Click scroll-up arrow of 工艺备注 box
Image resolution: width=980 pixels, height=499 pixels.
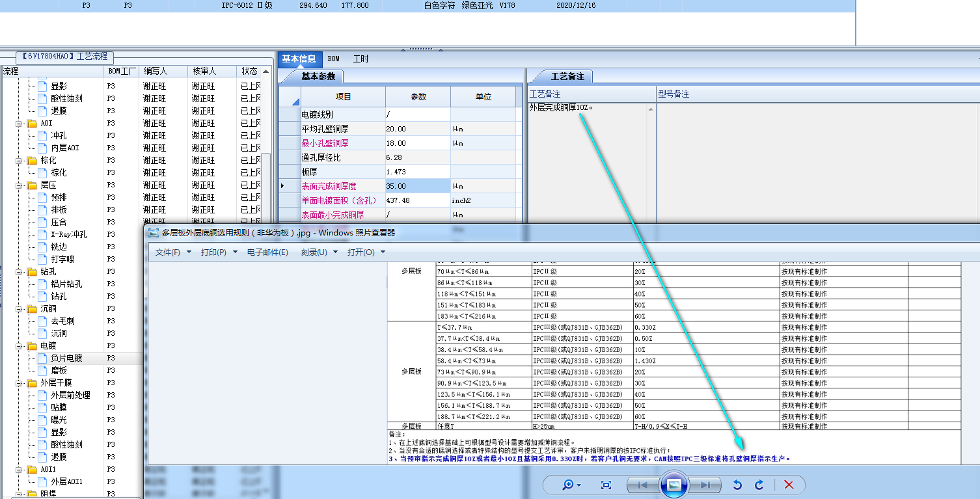pos(651,109)
